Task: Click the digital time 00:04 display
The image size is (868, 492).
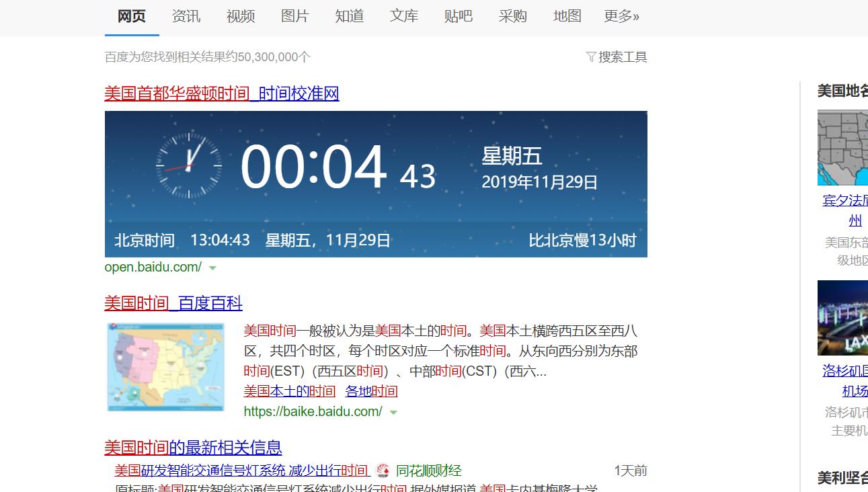Action: [x=313, y=167]
